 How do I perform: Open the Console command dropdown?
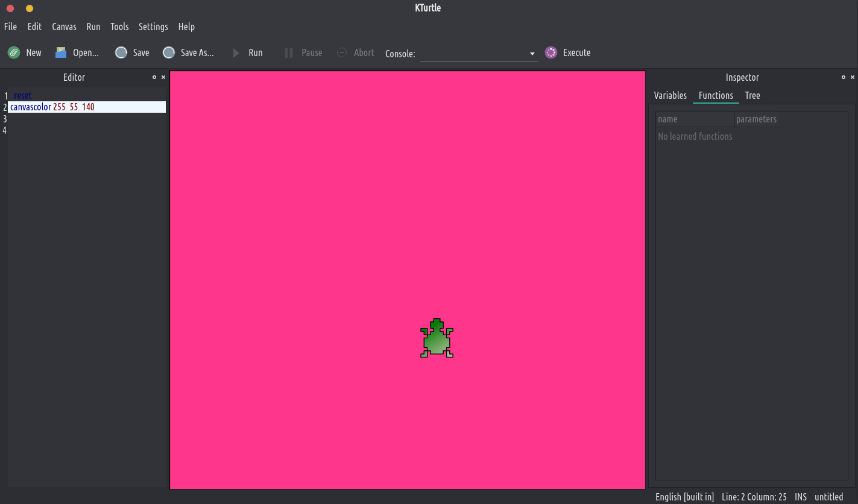[531, 54]
